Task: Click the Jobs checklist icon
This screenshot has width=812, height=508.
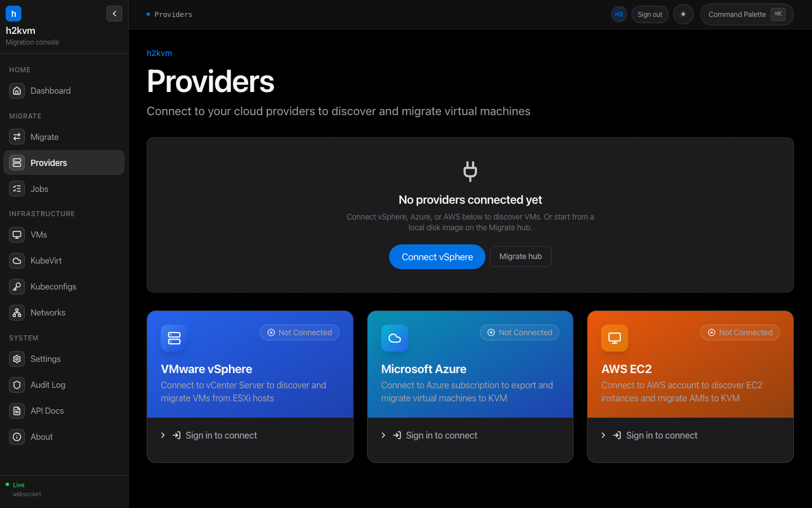Action: click(17, 189)
